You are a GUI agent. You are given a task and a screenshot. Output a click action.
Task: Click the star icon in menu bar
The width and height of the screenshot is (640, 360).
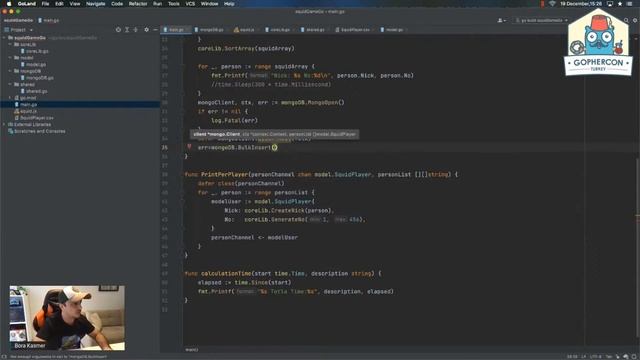pyautogui.click(x=620, y=4)
